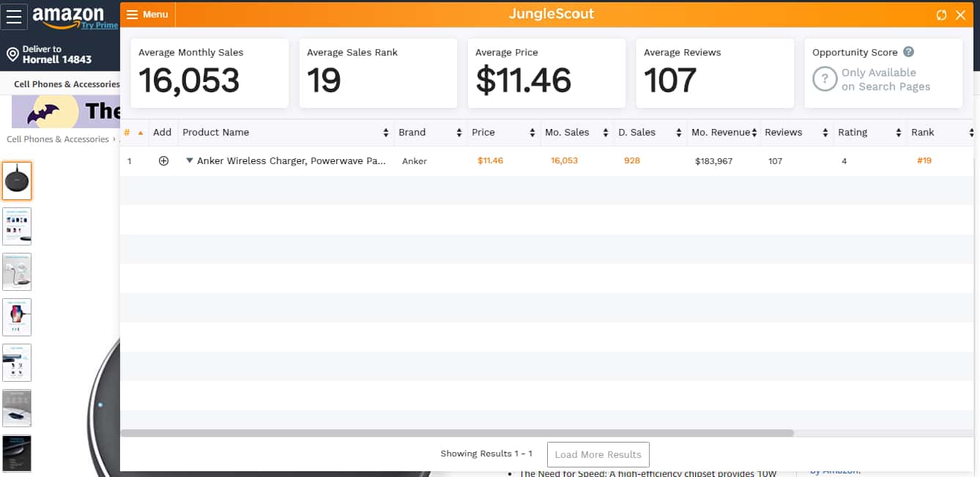
Task: Open the Cell Phones & Accessories breadcrumb link
Action: click(x=58, y=139)
